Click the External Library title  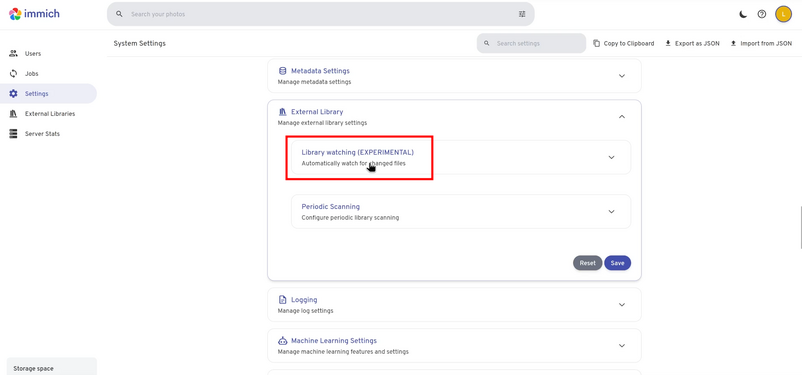click(x=317, y=112)
